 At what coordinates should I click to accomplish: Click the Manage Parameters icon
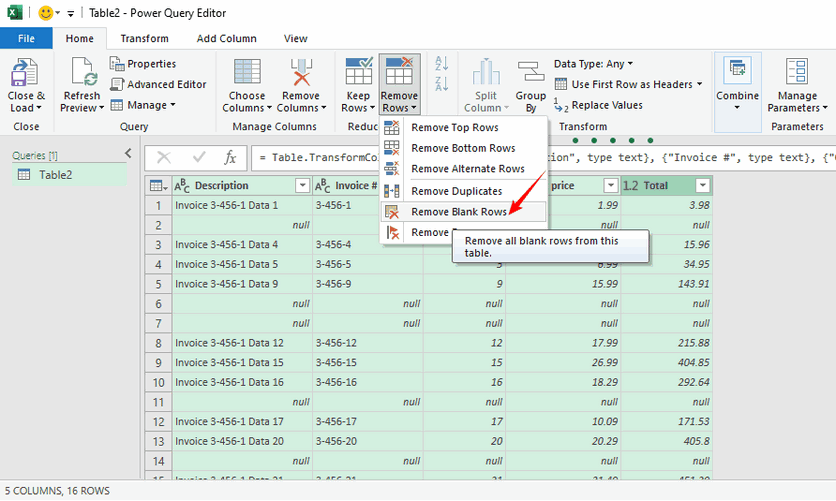click(x=797, y=71)
